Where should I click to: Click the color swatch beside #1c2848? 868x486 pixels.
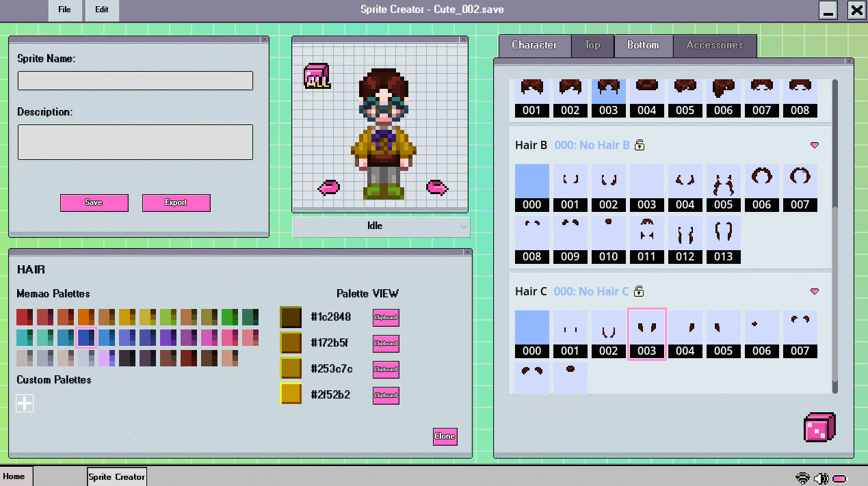point(291,317)
